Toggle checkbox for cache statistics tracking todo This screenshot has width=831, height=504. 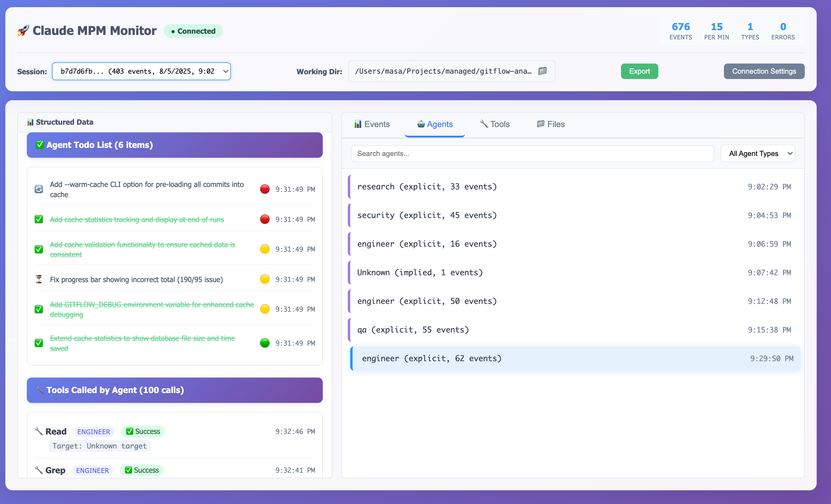pyautogui.click(x=39, y=219)
